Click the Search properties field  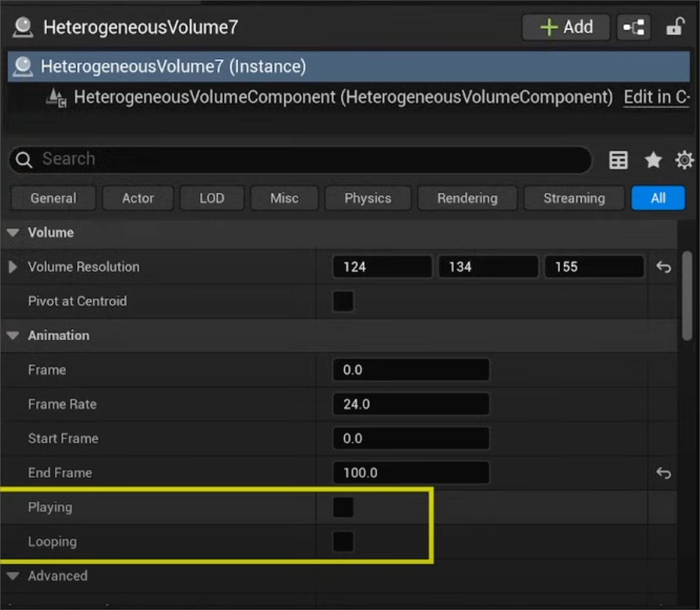click(x=300, y=159)
